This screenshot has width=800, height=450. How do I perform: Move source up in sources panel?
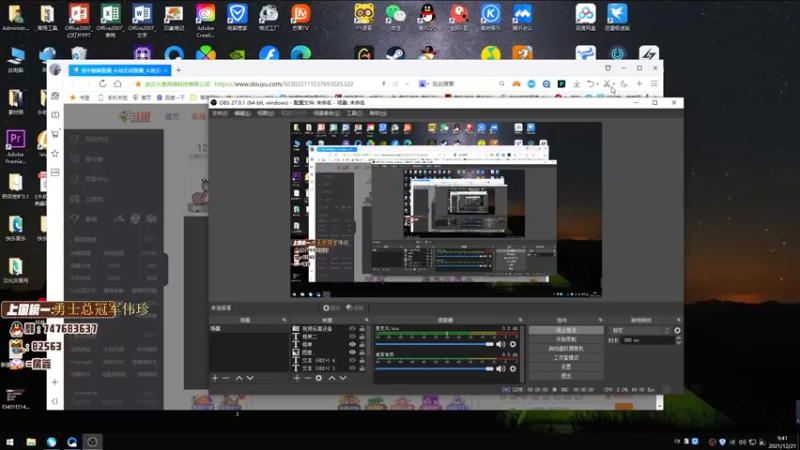[332, 378]
